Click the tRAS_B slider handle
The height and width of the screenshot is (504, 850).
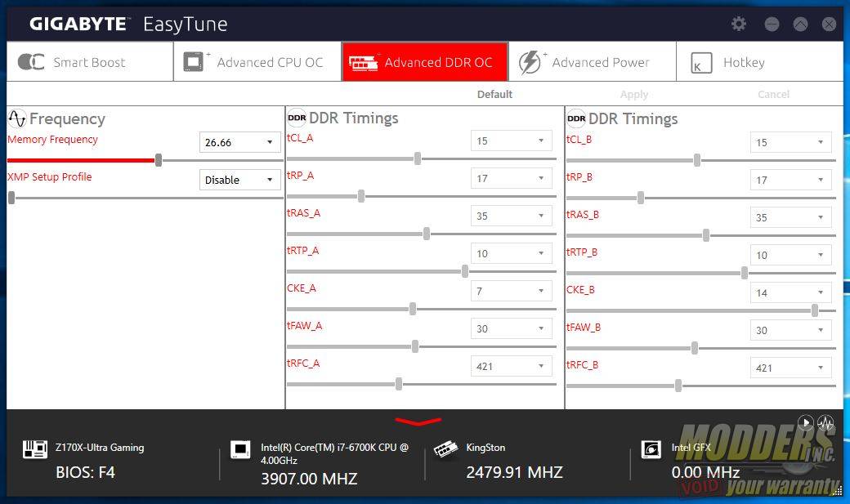coord(706,235)
